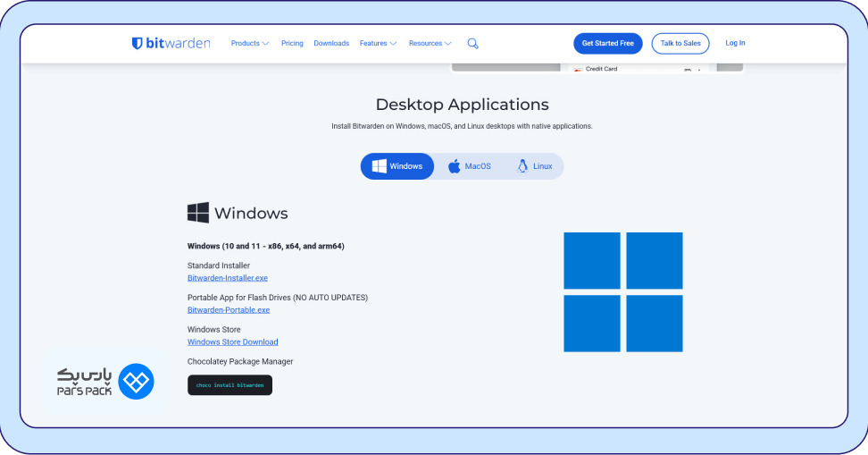The image size is (868, 455).
Task: Open the search magnifier icon
Action: (x=473, y=43)
